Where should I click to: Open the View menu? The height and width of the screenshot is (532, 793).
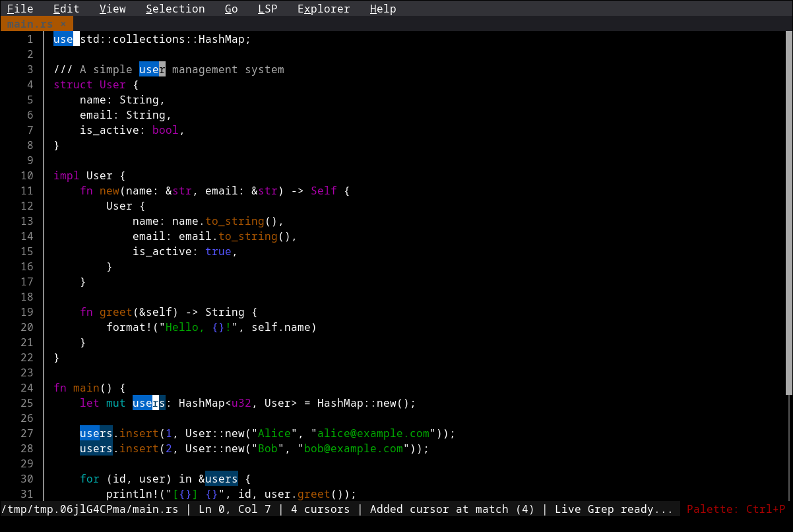[112, 9]
